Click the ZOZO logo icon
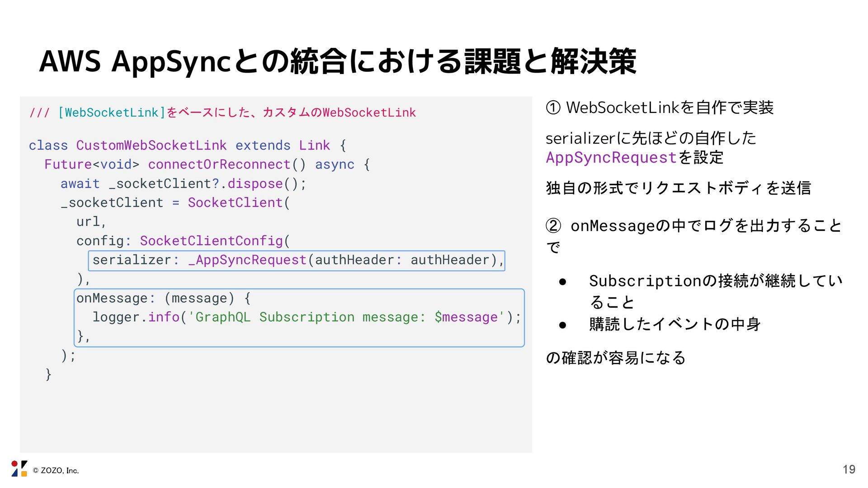The image size is (868, 488). coord(19,469)
